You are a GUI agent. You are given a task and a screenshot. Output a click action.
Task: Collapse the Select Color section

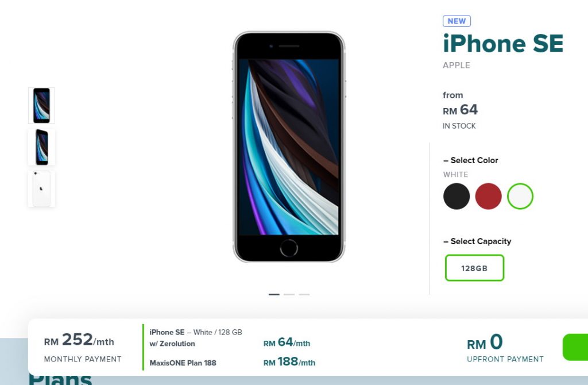471,160
